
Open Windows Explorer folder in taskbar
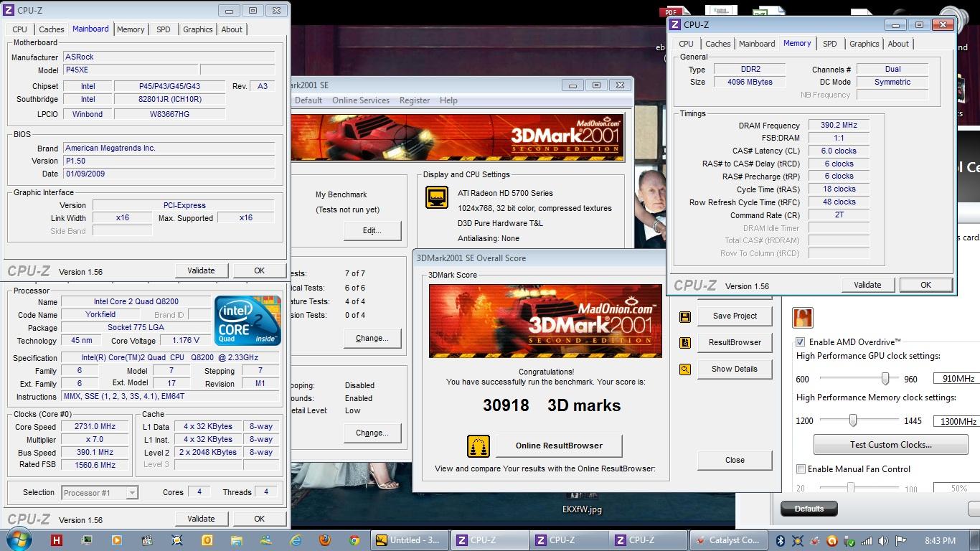[x=236, y=540]
